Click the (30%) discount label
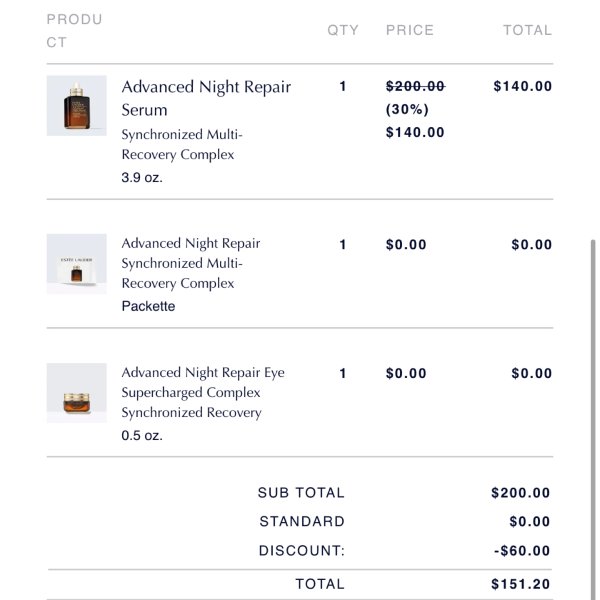600x600 pixels. [x=407, y=109]
